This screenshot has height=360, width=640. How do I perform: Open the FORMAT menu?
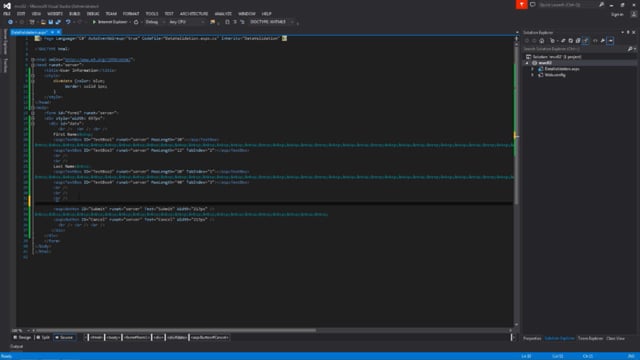[131, 13]
